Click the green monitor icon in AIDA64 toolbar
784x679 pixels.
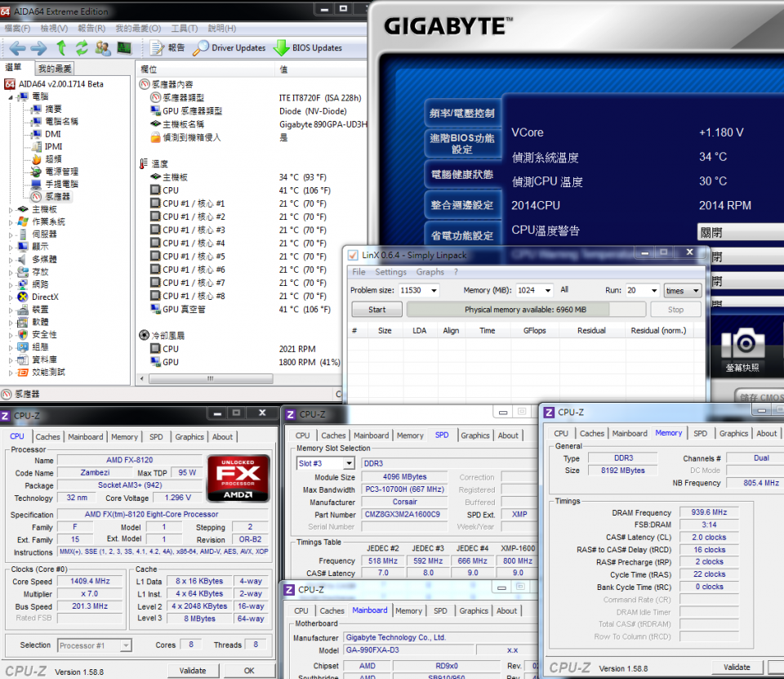click(x=124, y=47)
